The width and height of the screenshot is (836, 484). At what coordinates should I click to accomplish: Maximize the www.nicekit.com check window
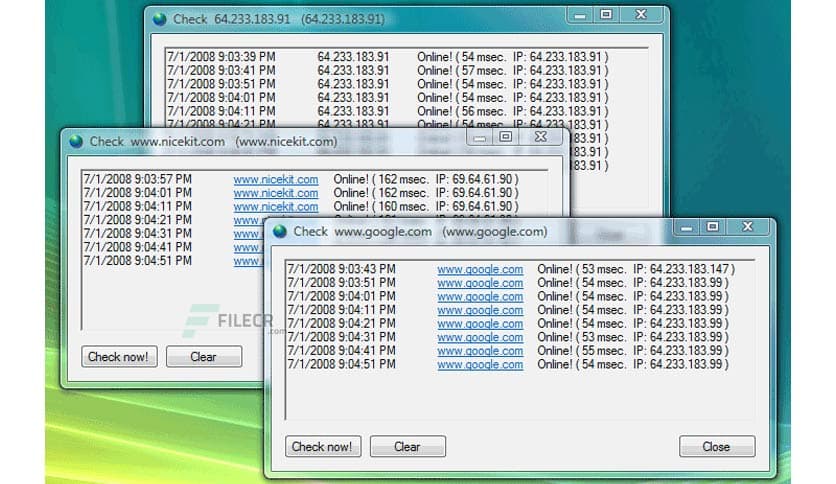pos(505,137)
